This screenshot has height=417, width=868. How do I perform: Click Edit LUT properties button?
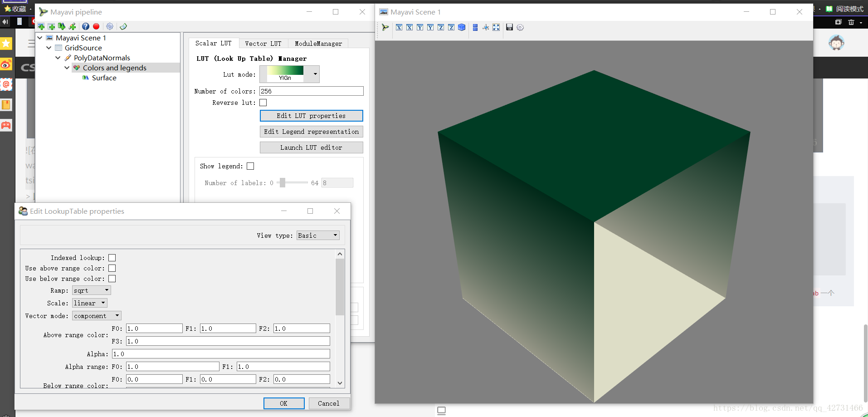[x=311, y=116]
